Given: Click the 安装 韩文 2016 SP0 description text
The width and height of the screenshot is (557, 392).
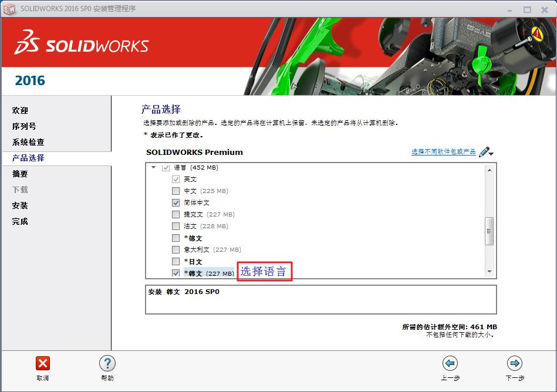Looking at the screenshot, I should pyautogui.click(x=184, y=292).
